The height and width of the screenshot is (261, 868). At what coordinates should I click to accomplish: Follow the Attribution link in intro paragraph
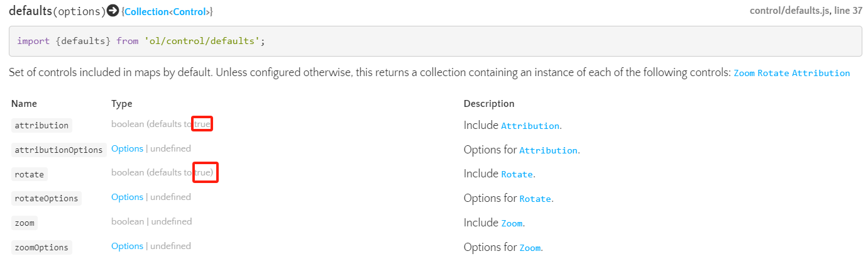(x=821, y=73)
